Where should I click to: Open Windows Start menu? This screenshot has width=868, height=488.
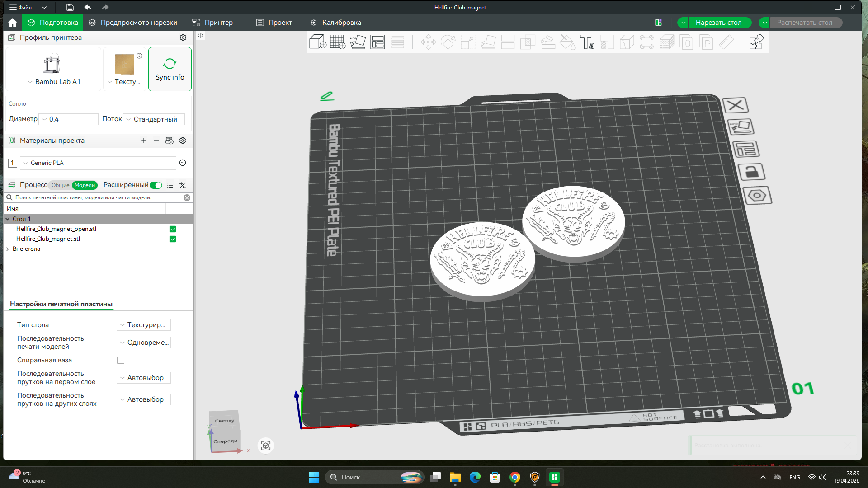(314, 477)
